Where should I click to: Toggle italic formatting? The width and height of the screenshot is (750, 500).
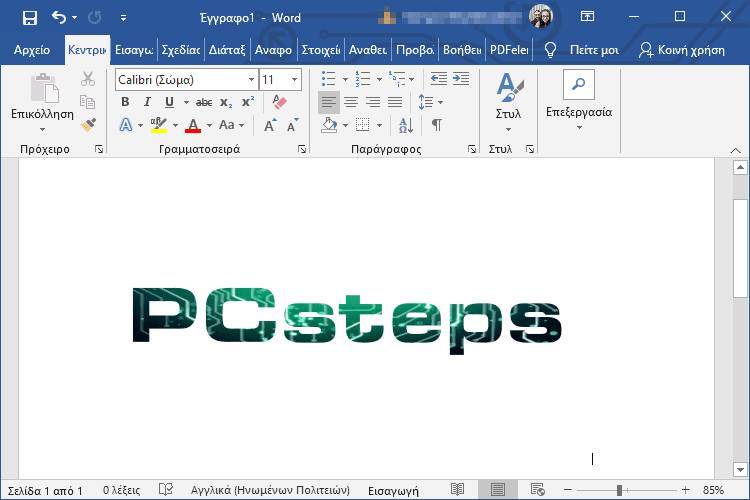tap(147, 102)
